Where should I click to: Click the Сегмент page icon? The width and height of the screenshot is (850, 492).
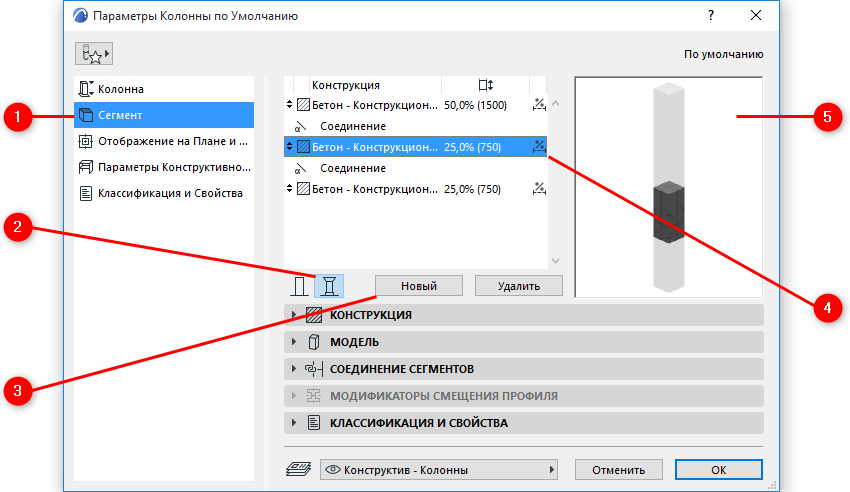86,115
